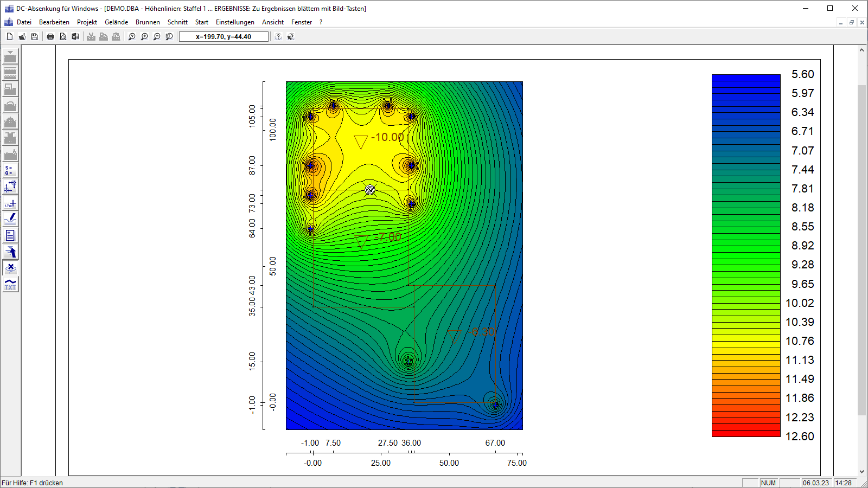Export results to Word via toolbar icon

click(x=75, y=36)
